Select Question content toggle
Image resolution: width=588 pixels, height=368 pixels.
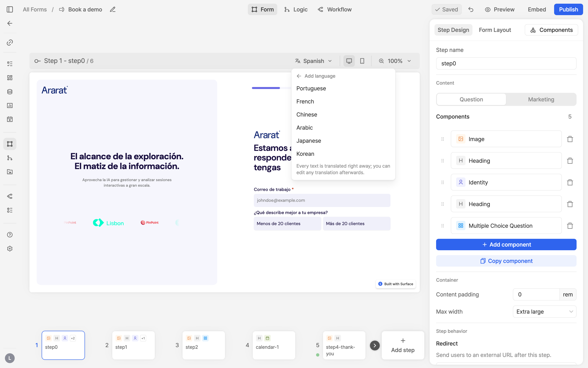471,99
